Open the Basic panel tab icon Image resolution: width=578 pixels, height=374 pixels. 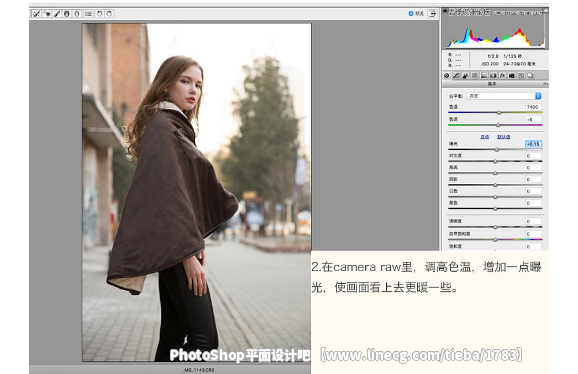point(447,76)
